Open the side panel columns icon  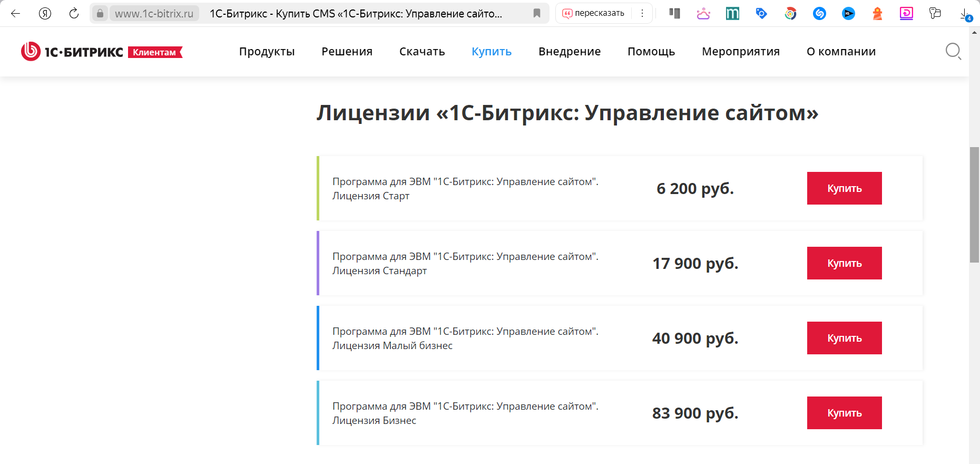click(674, 13)
